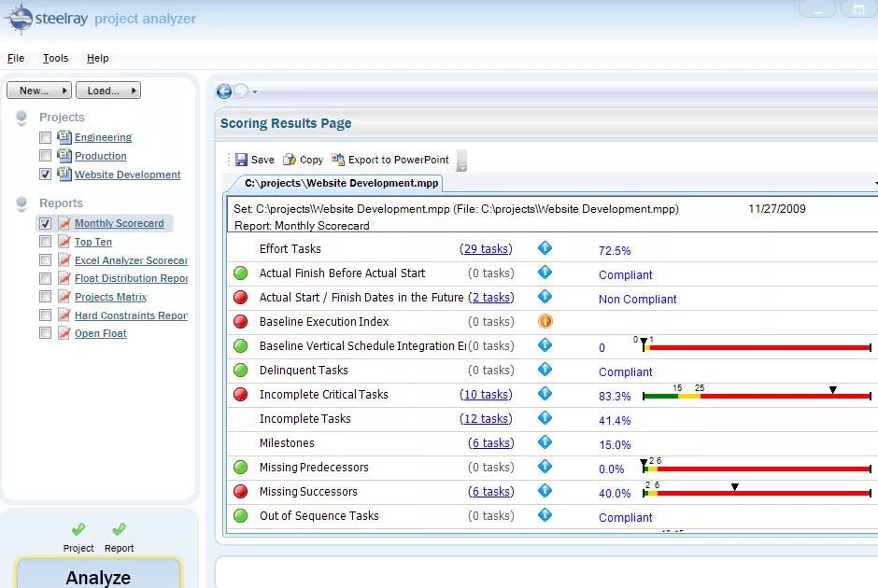
Task: Click the Project green checkmark icon
Action: 78,529
